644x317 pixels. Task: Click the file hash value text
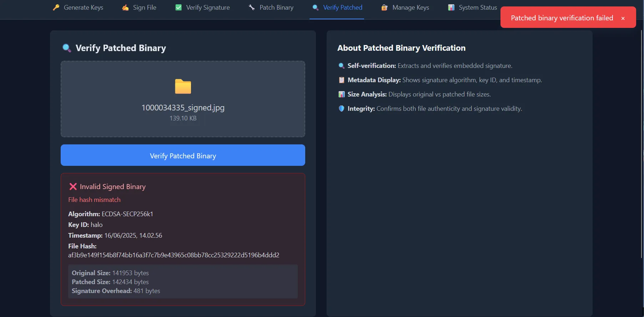[173, 255]
